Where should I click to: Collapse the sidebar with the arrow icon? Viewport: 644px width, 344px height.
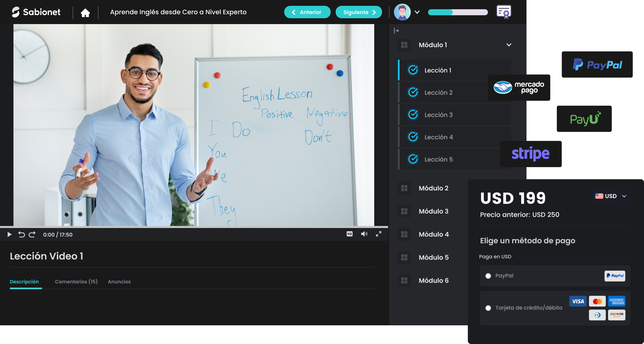click(396, 31)
